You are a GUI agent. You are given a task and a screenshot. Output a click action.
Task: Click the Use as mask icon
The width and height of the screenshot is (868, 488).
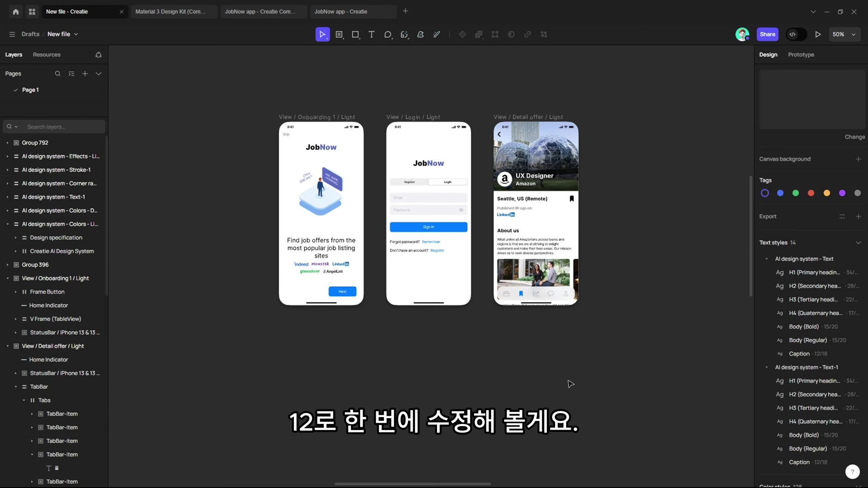(511, 34)
